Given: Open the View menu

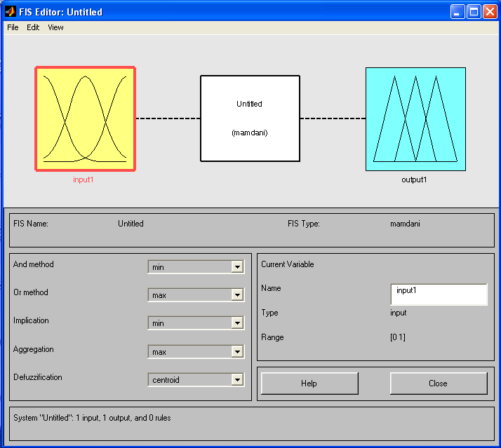Looking at the screenshot, I should point(55,27).
